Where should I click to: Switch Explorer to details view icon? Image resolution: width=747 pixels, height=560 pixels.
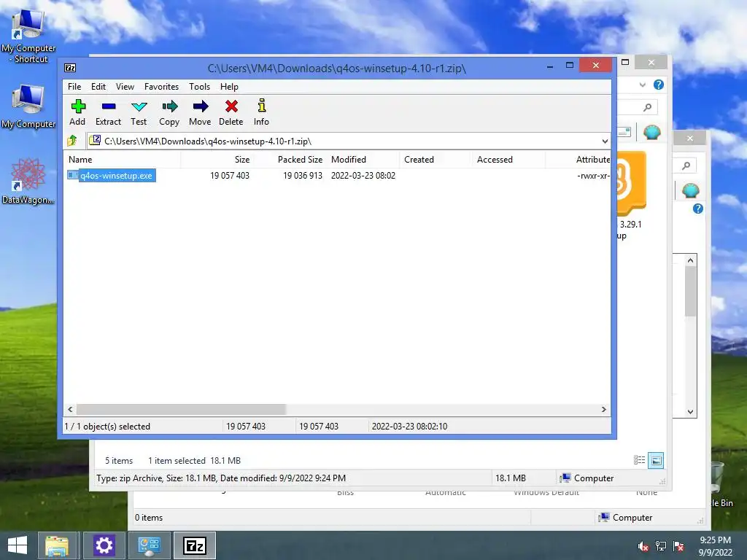tap(639, 460)
